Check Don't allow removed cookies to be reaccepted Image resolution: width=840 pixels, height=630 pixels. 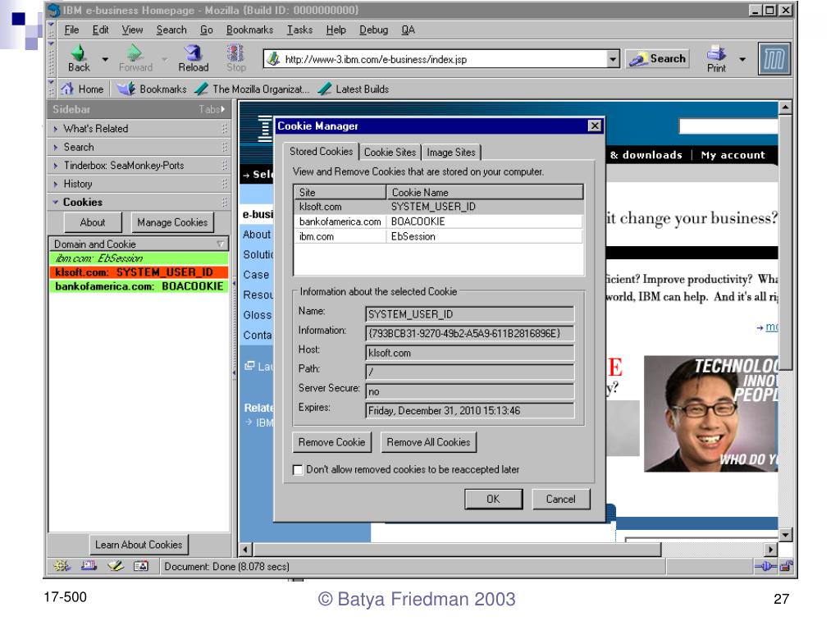pyautogui.click(x=298, y=470)
